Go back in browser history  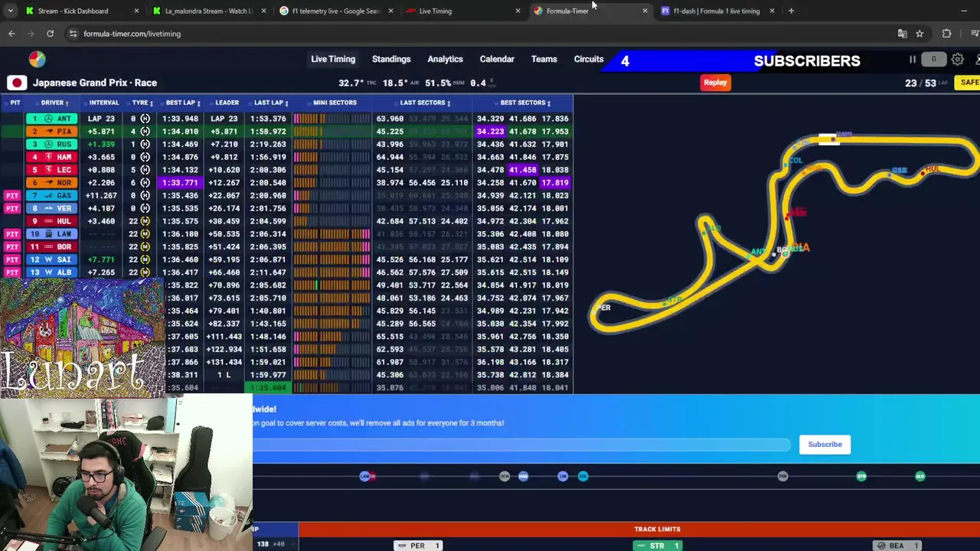[11, 34]
